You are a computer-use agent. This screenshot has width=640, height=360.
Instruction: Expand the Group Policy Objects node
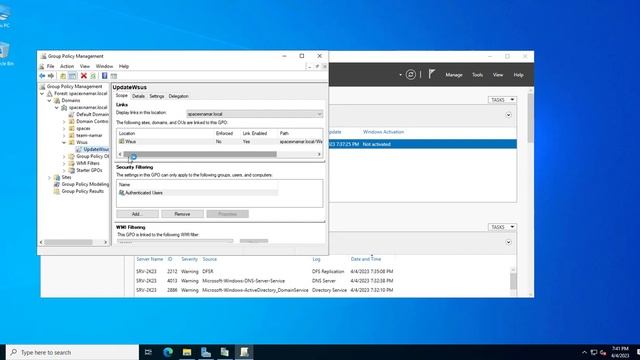(x=64, y=156)
